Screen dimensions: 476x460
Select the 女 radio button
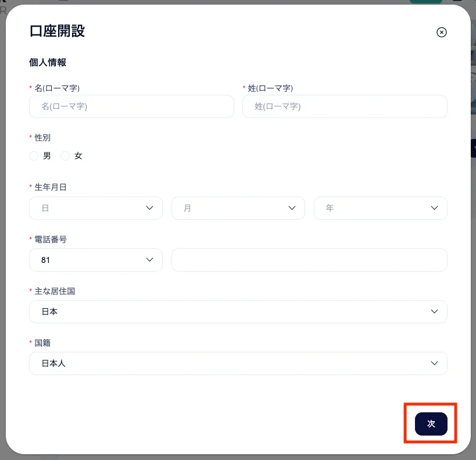pyautogui.click(x=65, y=156)
